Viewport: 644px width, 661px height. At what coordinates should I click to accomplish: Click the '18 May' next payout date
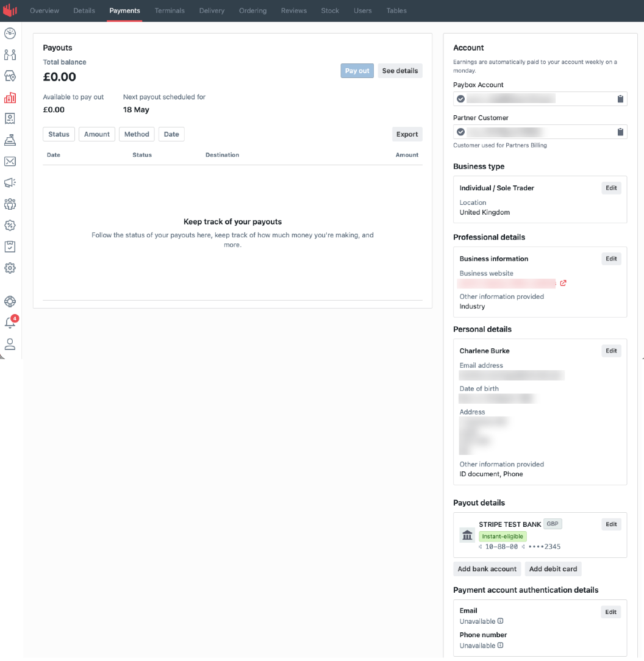click(x=136, y=110)
